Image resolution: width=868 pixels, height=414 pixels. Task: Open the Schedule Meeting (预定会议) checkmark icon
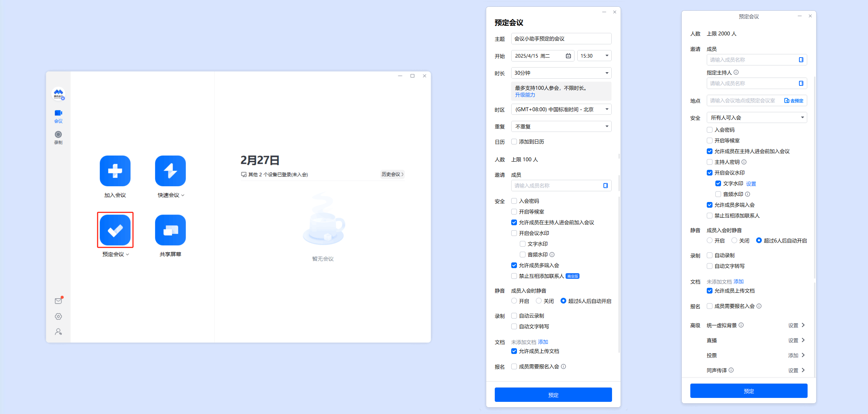pos(115,230)
